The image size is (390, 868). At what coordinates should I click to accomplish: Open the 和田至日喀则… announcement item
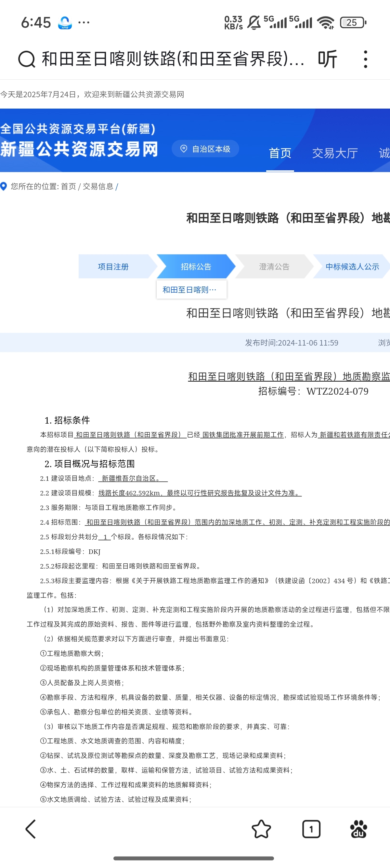192,290
